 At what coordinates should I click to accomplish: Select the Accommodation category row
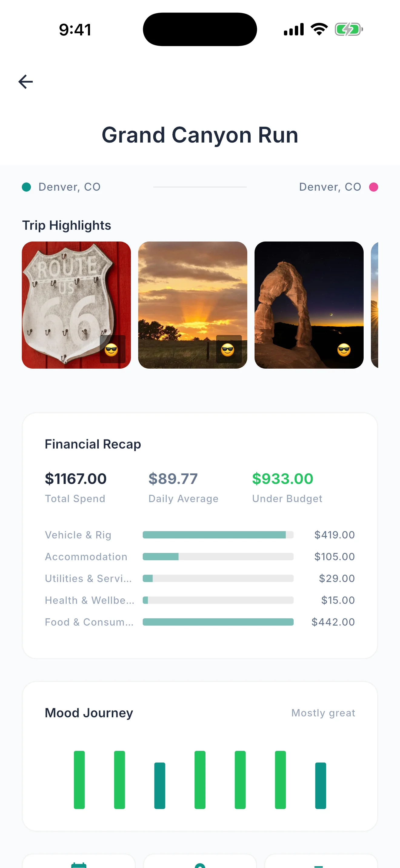(200, 557)
